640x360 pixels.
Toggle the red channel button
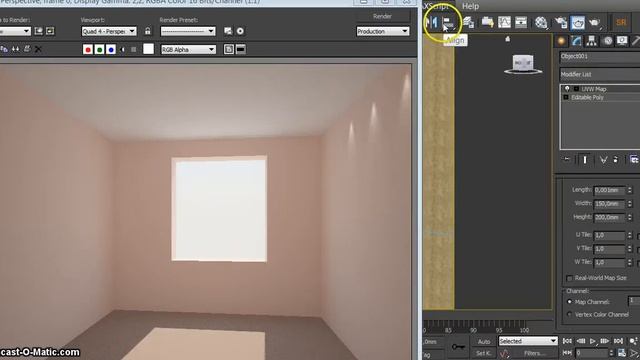point(88,49)
